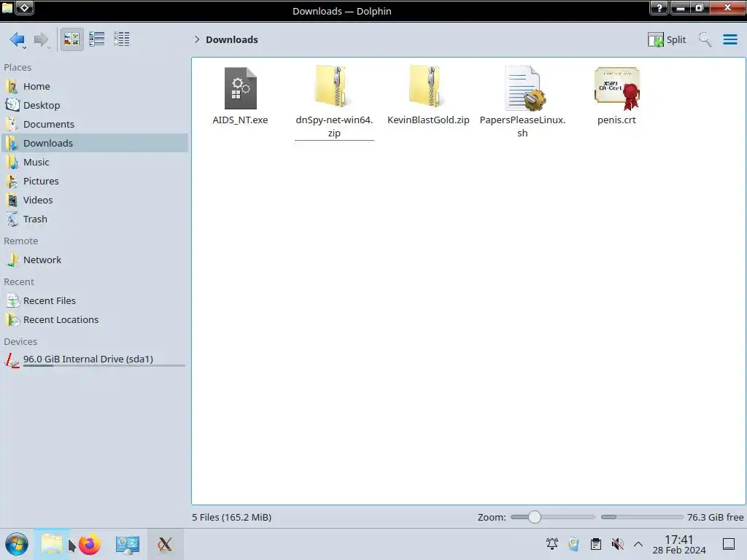Click the device tray icon beside the bell
The width and height of the screenshot is (747, 560).
573,544
